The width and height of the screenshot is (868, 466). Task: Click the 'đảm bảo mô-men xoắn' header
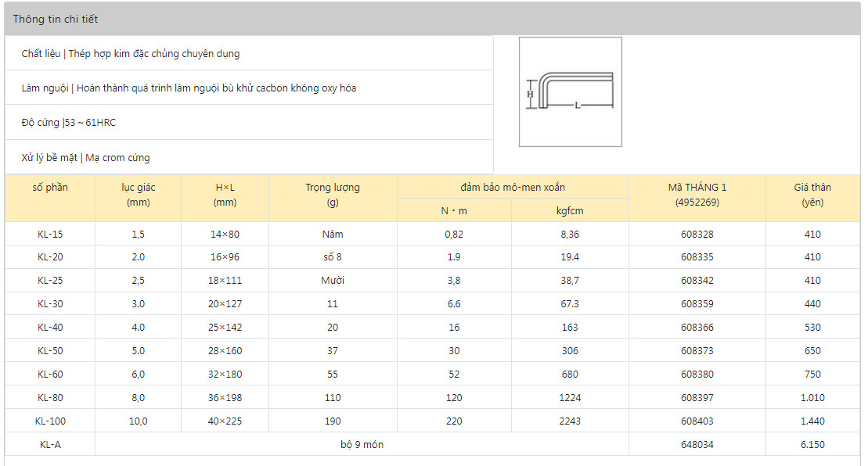coord(513,188)
